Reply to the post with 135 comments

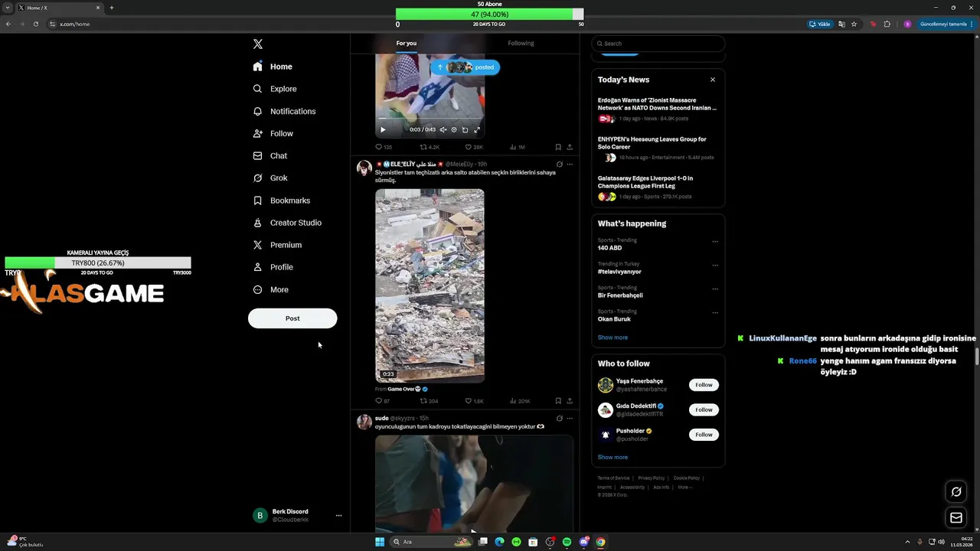pyautogui.click(x=383, y=147)
